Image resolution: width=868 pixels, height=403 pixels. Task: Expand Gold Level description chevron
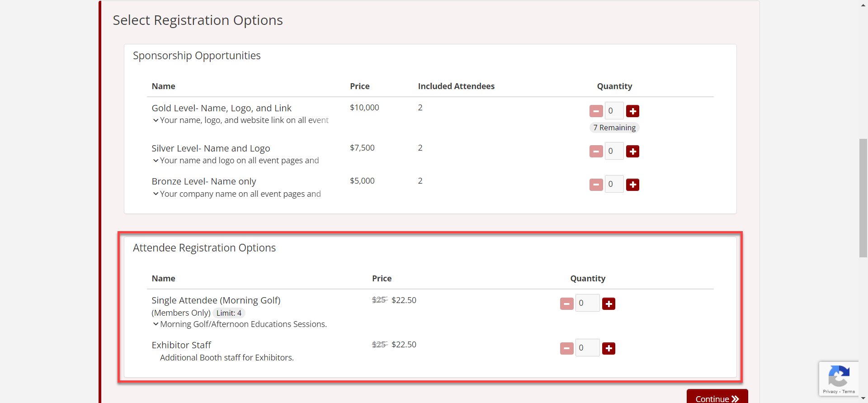click(x=156, y=120)
